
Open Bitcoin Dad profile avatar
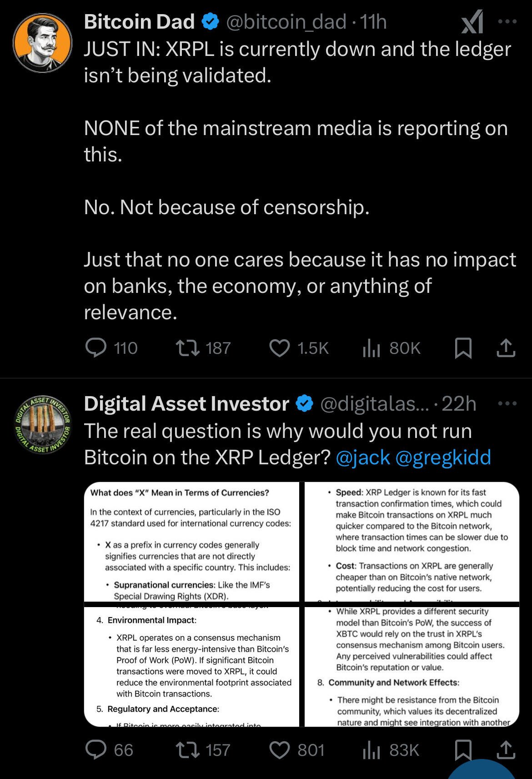(42, 43)
